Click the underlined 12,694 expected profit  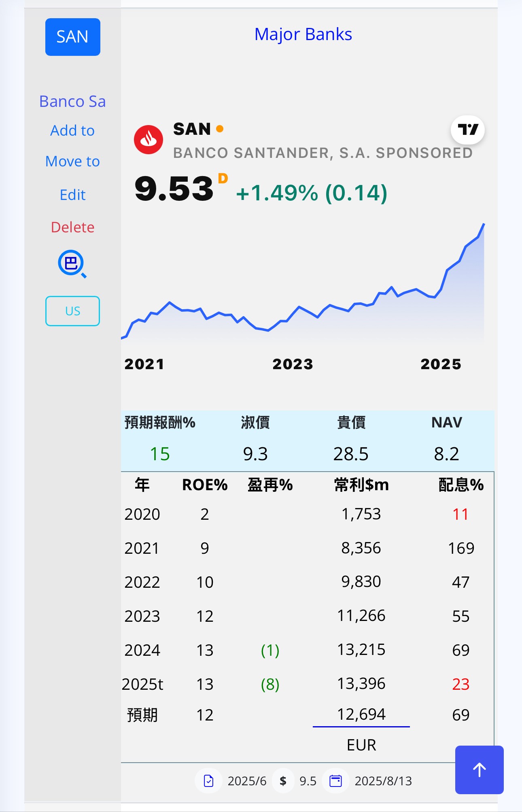361,714
